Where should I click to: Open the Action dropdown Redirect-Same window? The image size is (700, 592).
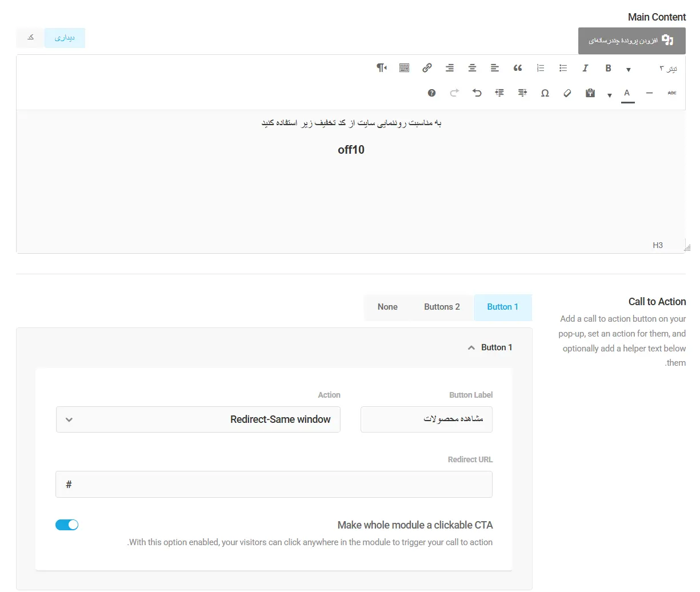coord(198,419)
